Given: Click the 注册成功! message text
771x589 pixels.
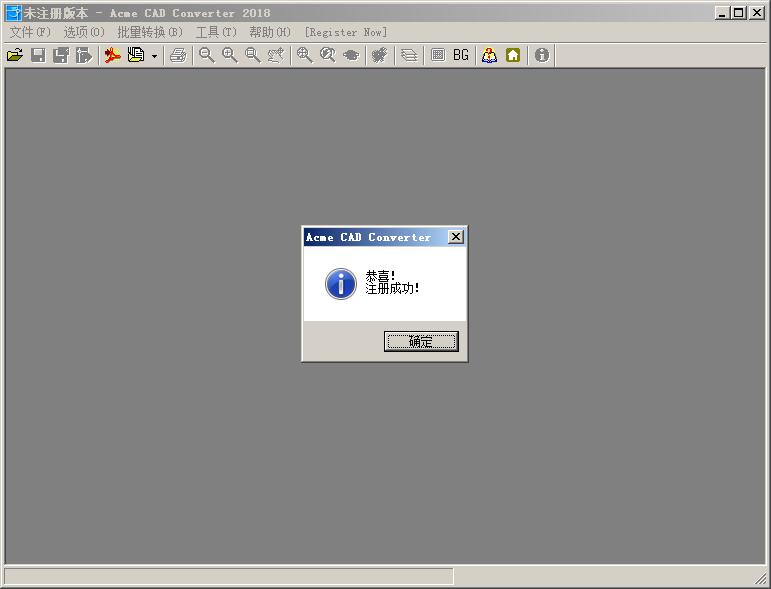Looking at the screenshot, I should click(x=392, y=288).
